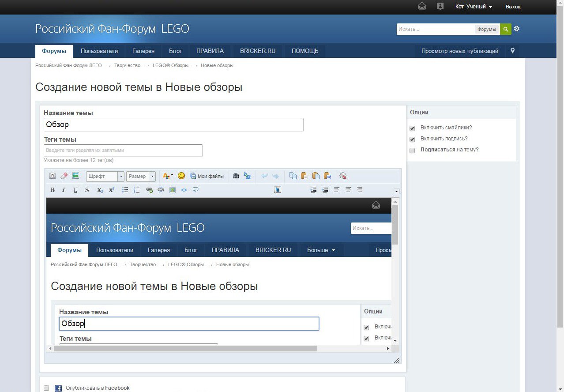Click the Insert link icon
564x392 pixels.
149,190
